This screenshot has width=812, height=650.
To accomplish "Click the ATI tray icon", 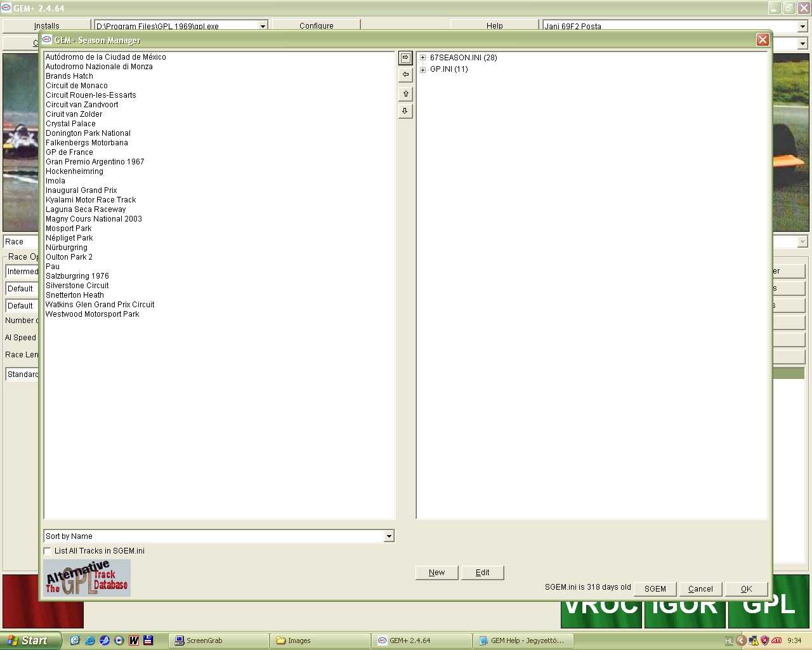I will [776, 640].
